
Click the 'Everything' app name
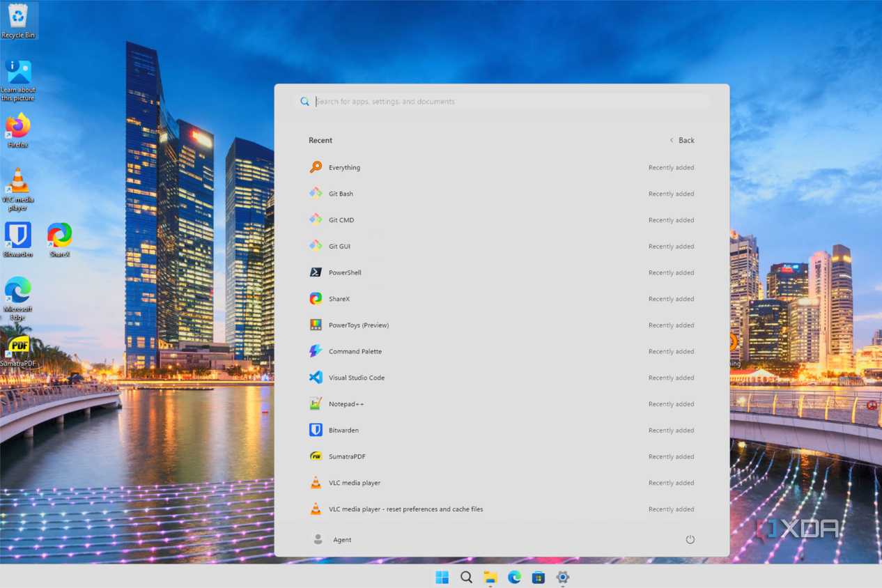point(344,168)
